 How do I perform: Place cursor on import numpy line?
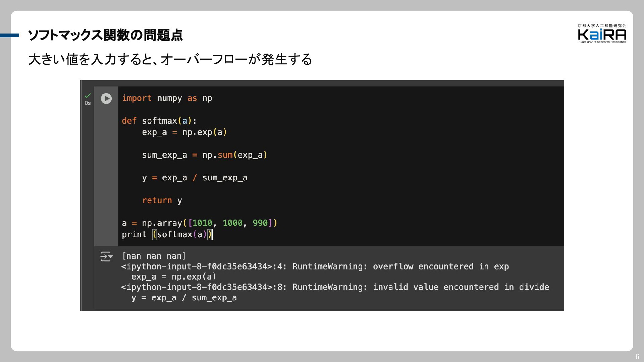point(167,98)
